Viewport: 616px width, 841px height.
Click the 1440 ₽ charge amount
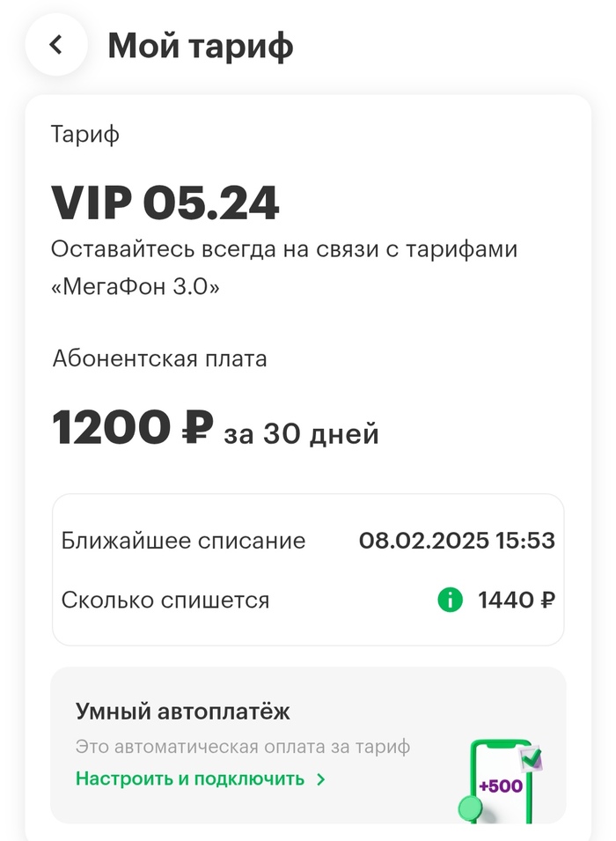point(517,601)
